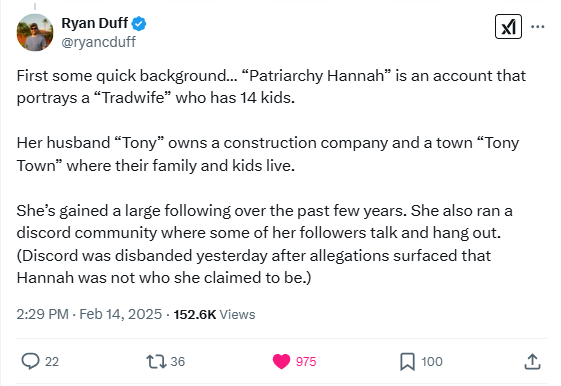
Task: Click the like count 975
Action: pos(306,362)
